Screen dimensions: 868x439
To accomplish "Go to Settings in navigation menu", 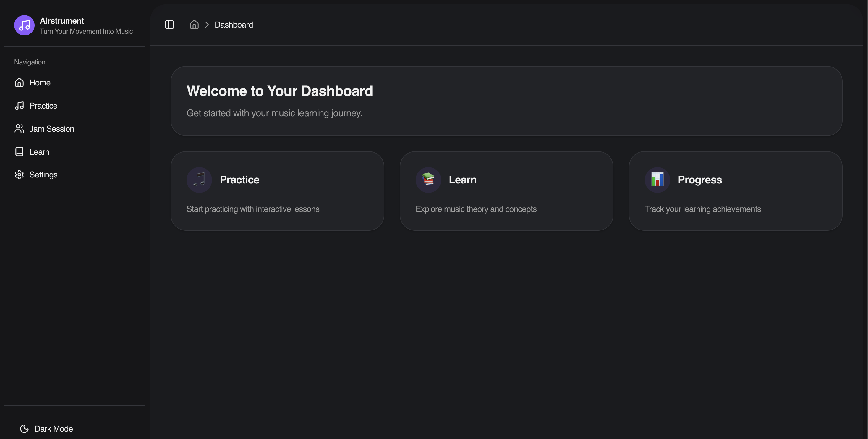I will 43,175.
